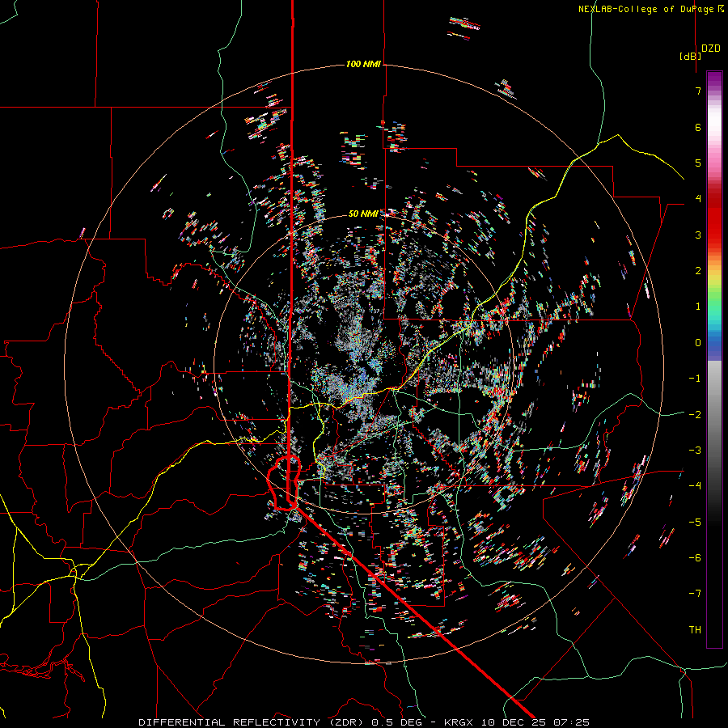Click the TH threshold label on the scale
The image size is (728, 728).
tap(695, 630)
